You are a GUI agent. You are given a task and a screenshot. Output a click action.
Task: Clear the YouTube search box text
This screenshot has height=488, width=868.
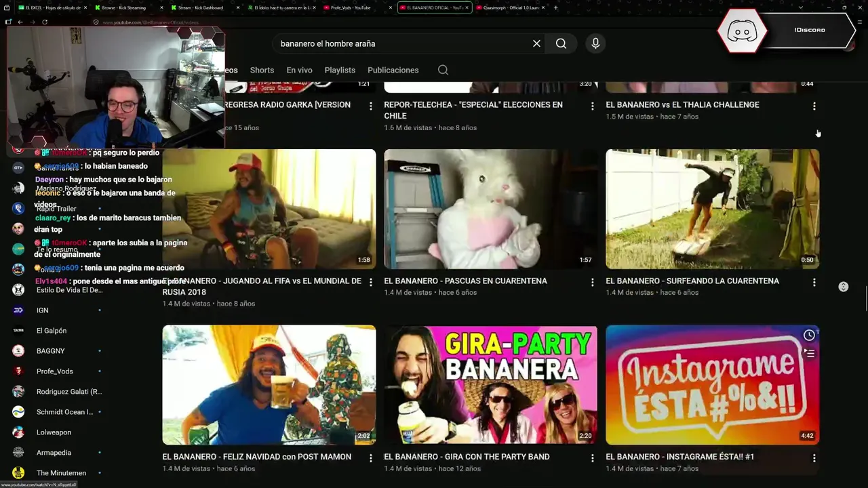[x=536, y=43]
